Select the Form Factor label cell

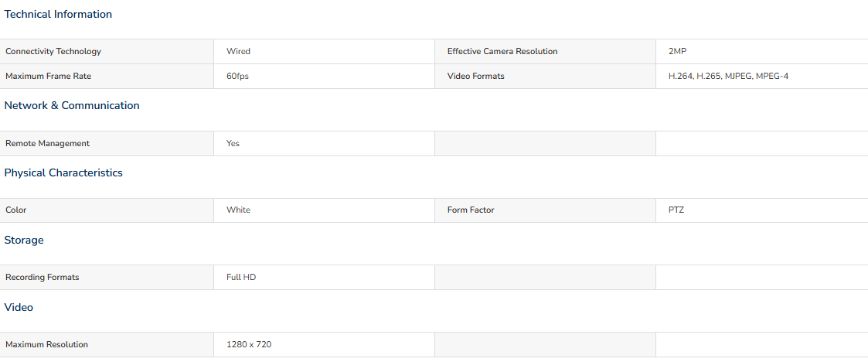(545, 210)
